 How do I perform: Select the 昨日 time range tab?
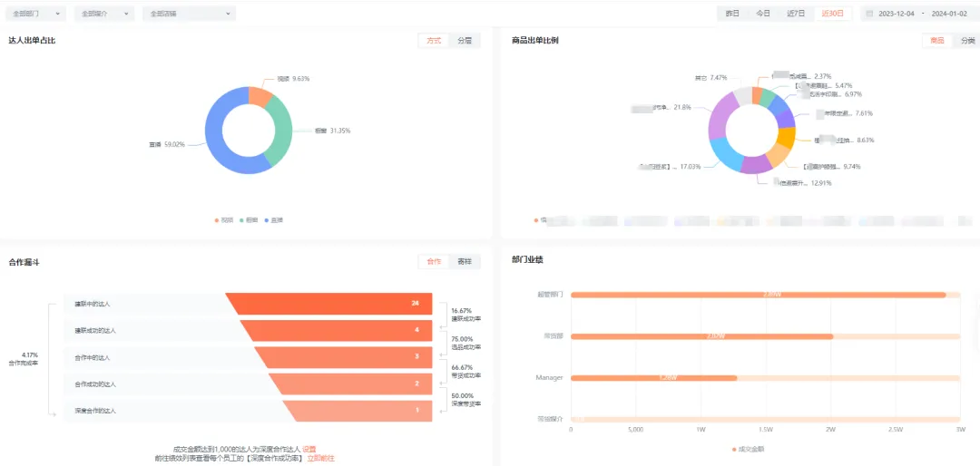coord(732,14)
